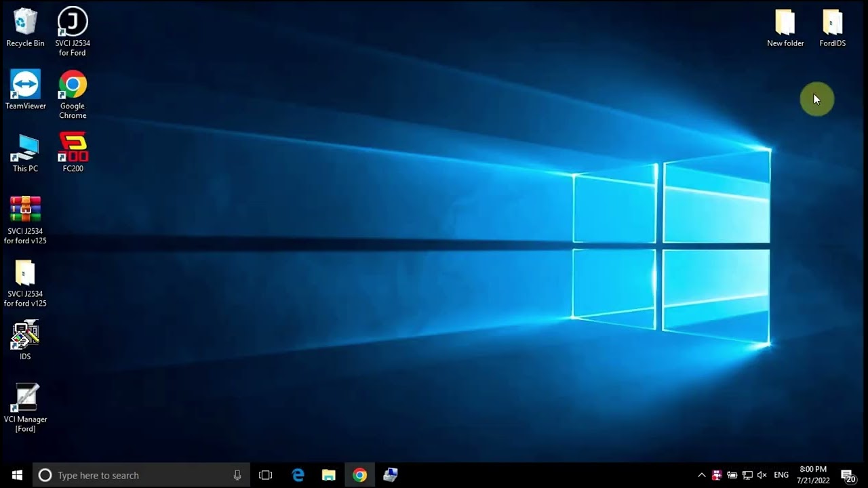The width and height of the screenshot is (868, 488).
Task: Select the This PC desktop icon
Action: point(25,153)
